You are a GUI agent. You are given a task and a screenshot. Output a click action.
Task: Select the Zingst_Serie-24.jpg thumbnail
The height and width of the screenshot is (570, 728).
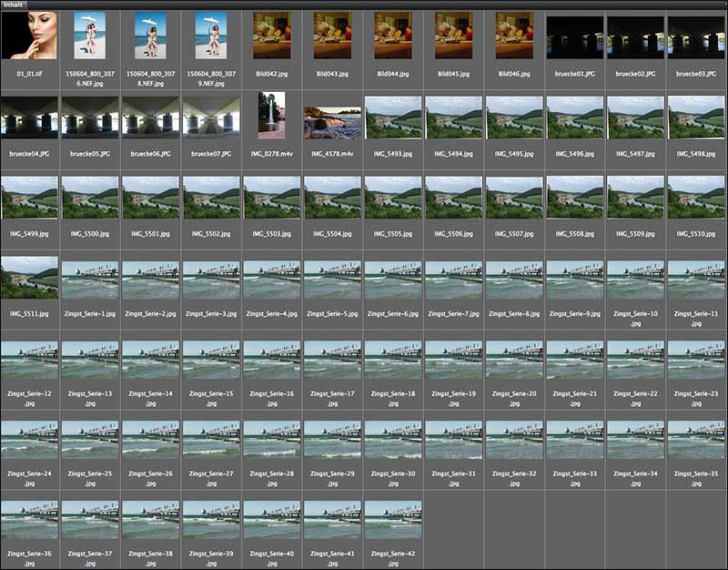[x=29, y=440]
